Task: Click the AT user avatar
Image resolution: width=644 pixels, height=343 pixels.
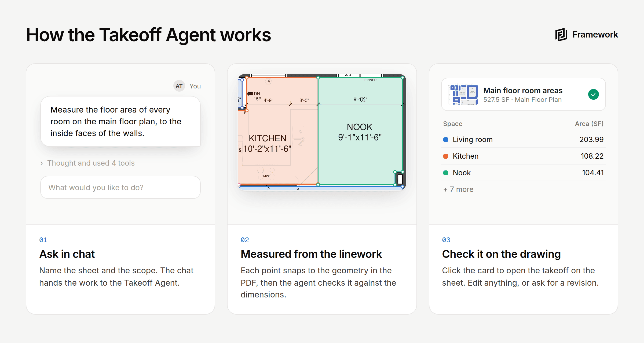Action: click(179, 86)
